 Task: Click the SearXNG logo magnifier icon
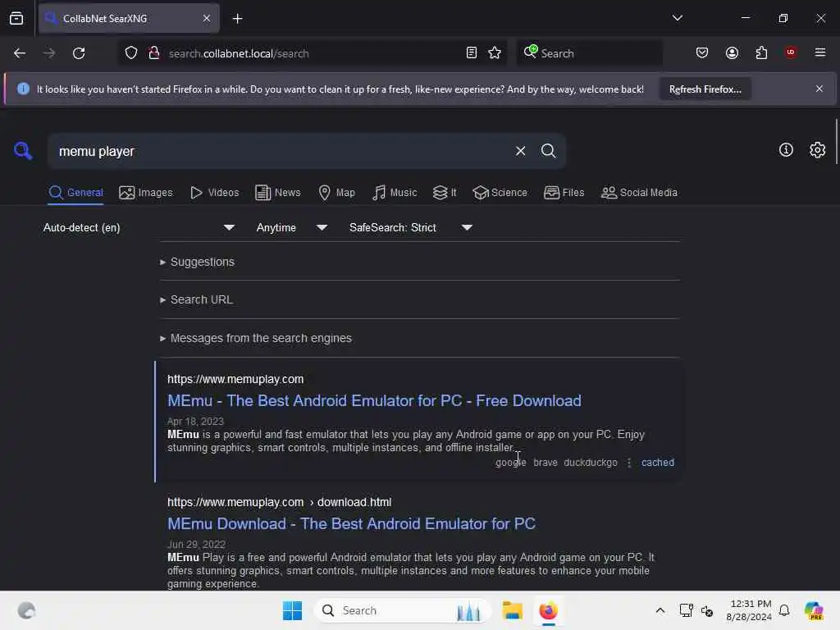tap(22, 151)
